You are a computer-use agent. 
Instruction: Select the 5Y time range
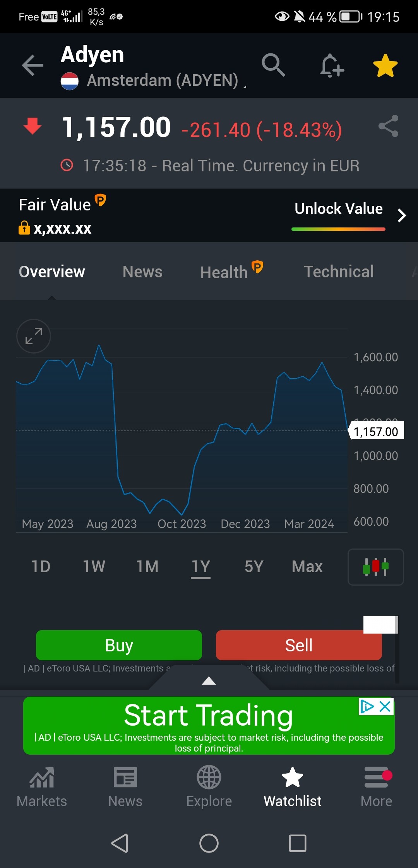click(x=254, y=567)
